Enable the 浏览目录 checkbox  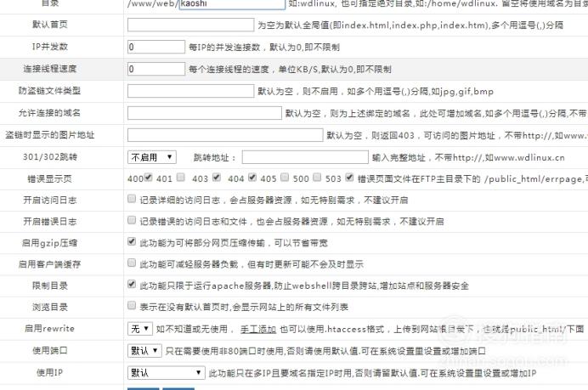point(132,306)
